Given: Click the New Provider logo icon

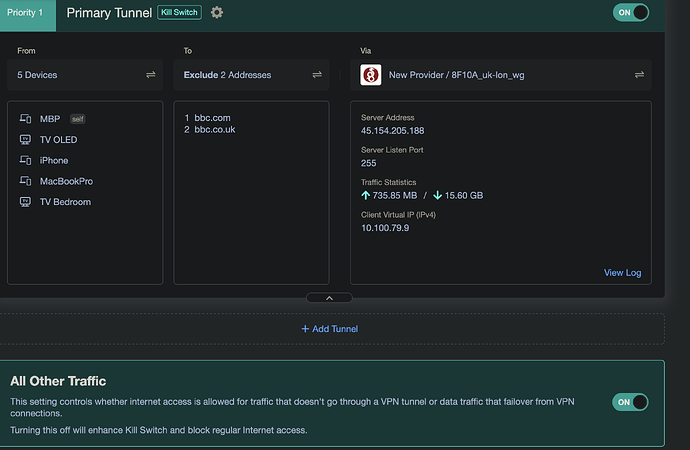Looking at the screenshot, I should [371, 75].
